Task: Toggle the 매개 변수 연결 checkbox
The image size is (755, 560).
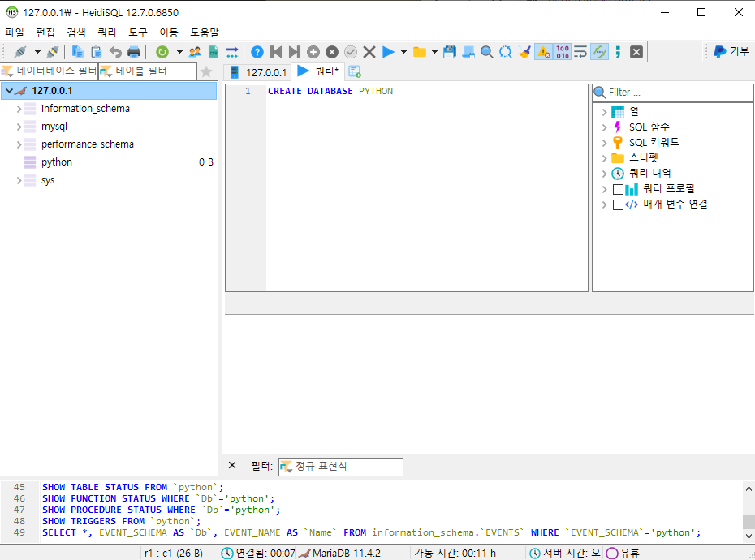Action: tap(618, 205)
